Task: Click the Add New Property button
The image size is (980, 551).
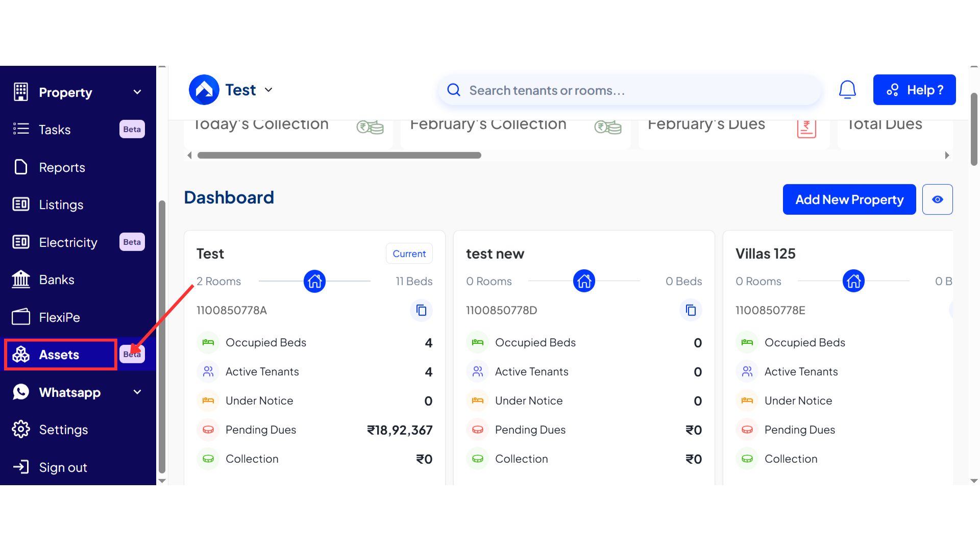Action: tap(849, 199)
